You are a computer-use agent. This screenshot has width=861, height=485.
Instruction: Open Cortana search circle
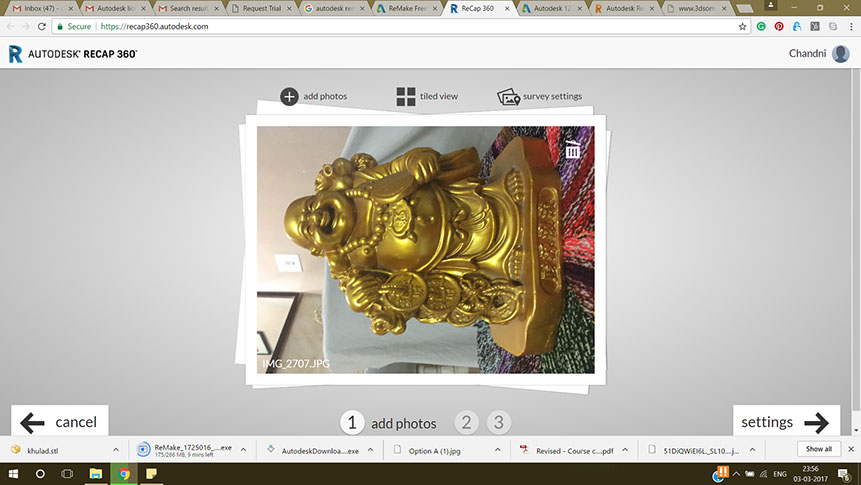point(40,473)
